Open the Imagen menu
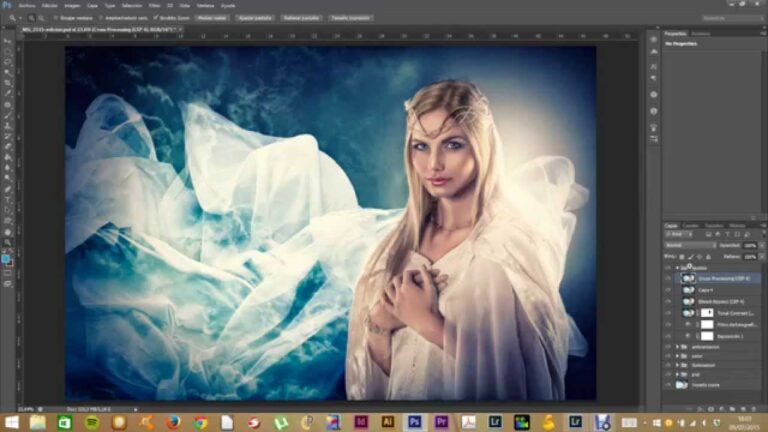 [x=72, y=6]
